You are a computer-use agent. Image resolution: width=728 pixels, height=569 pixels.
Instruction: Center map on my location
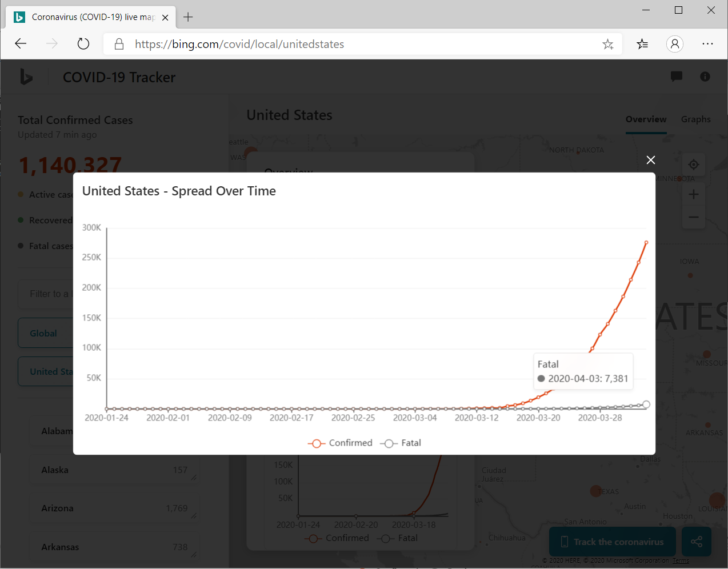(x=694, y=165)
